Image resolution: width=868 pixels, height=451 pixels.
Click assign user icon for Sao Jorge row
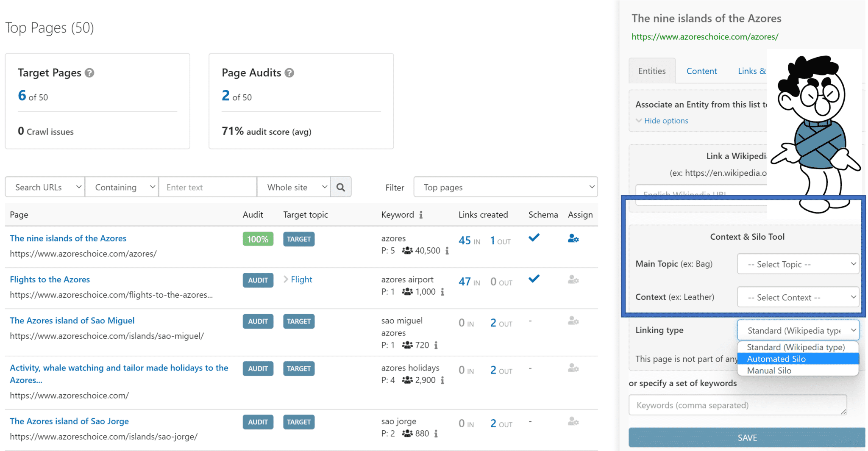coord(573,421)
